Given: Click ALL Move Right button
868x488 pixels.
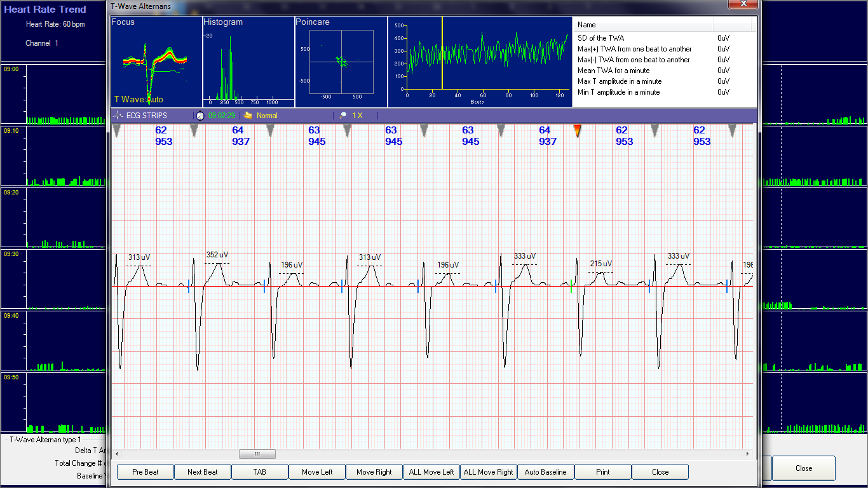Looking at the screenshot, I should pos(489,472).
